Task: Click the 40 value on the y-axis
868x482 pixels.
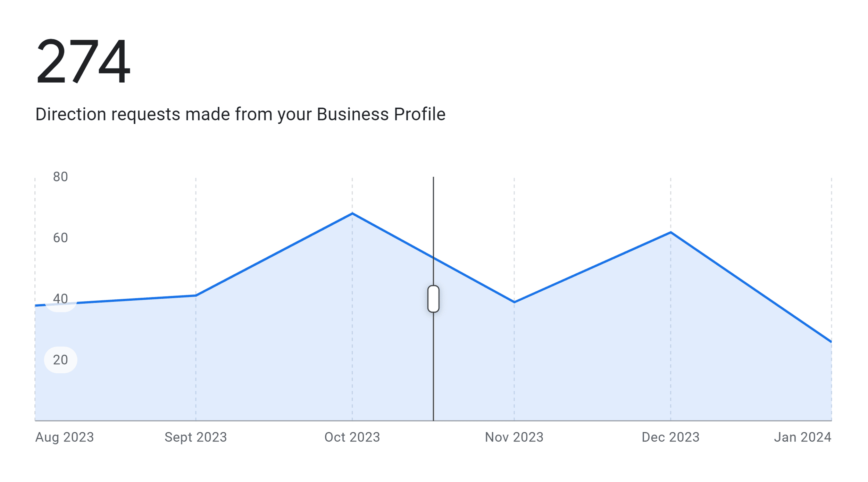Action: [x=60, y=299]
